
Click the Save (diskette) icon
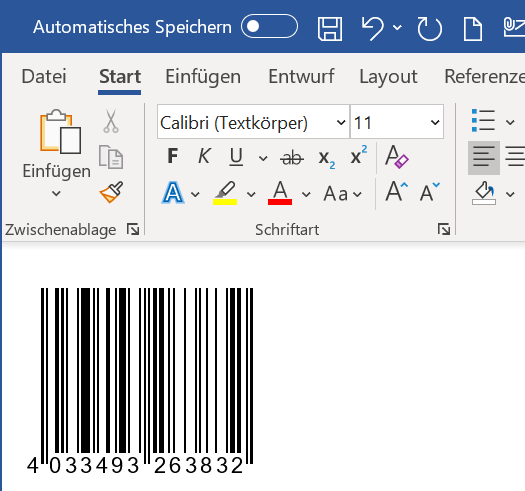coord(330,29)
